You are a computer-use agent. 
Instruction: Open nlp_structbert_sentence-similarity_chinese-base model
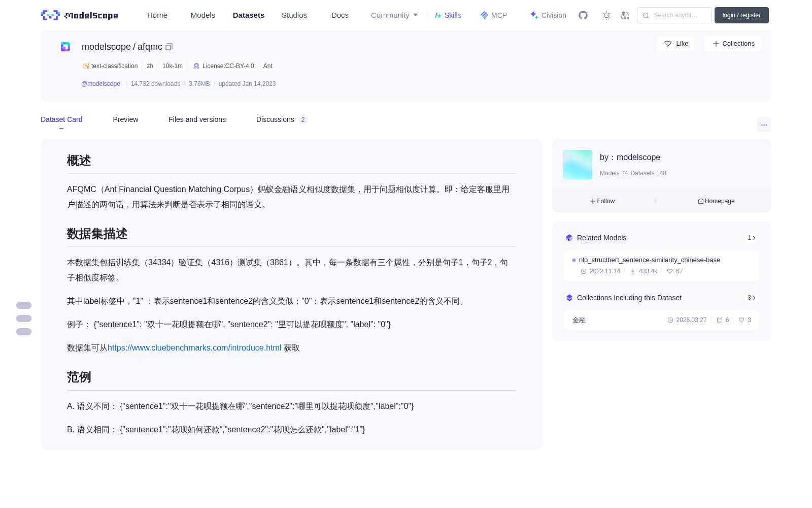coord(650,260)
